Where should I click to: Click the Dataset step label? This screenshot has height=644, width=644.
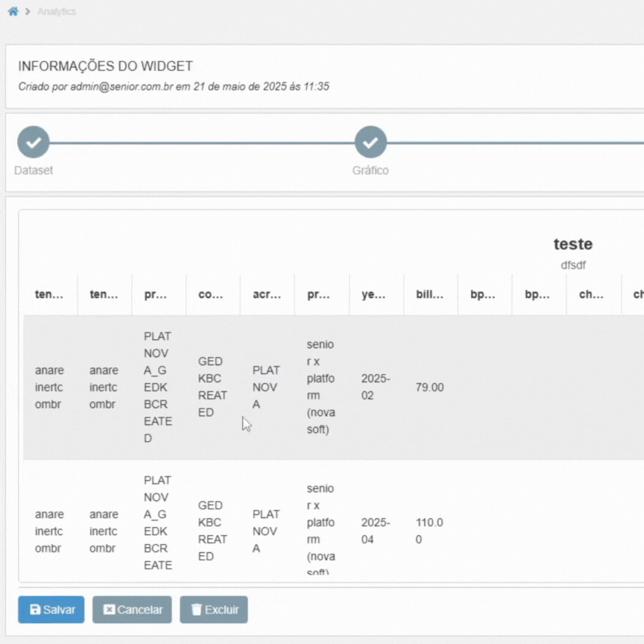tap(34, 170)
